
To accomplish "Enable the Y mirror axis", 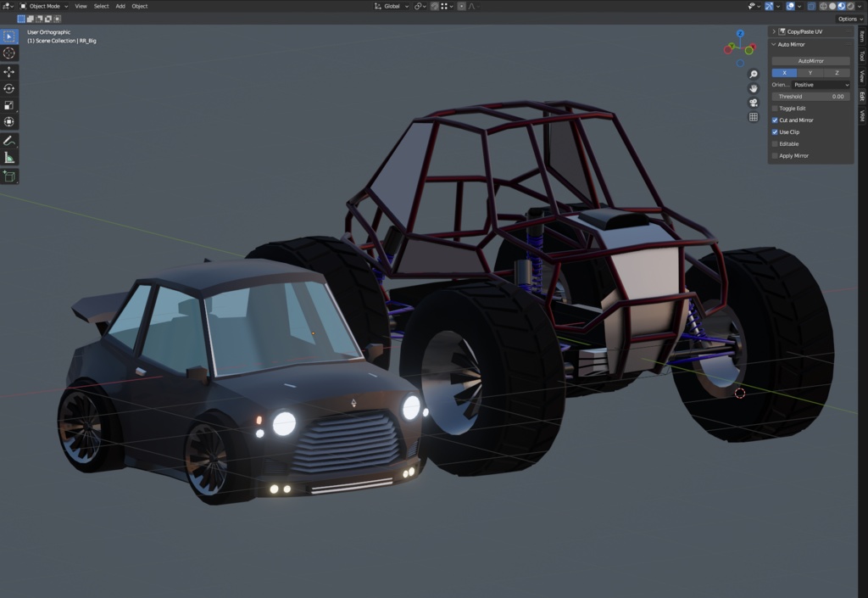I will coord(810,72).
